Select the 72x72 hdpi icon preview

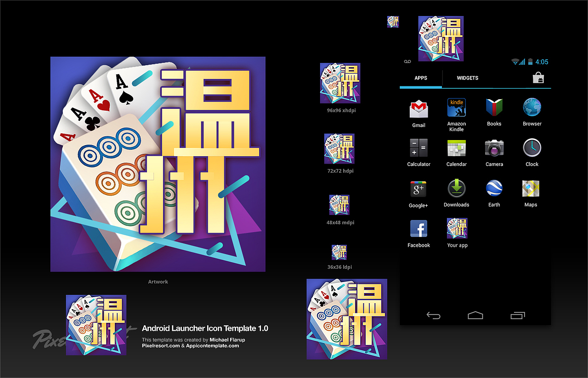pos(339,149)
